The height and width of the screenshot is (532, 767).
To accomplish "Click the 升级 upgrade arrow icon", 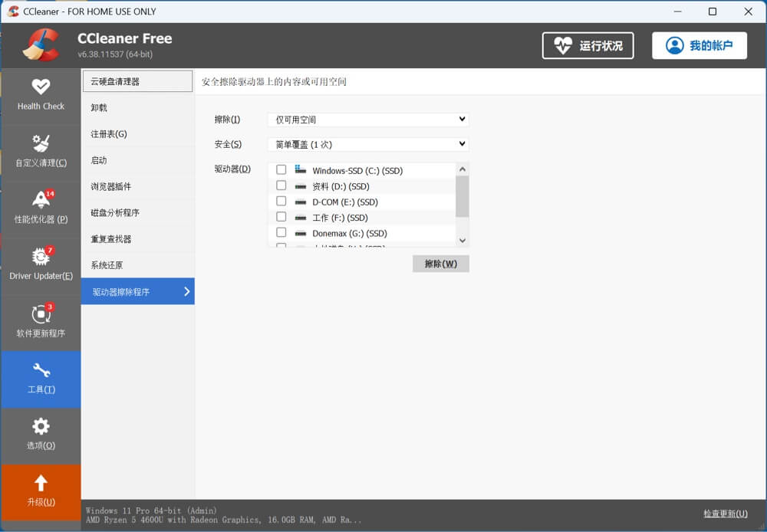I will click(x=41, y=483).
